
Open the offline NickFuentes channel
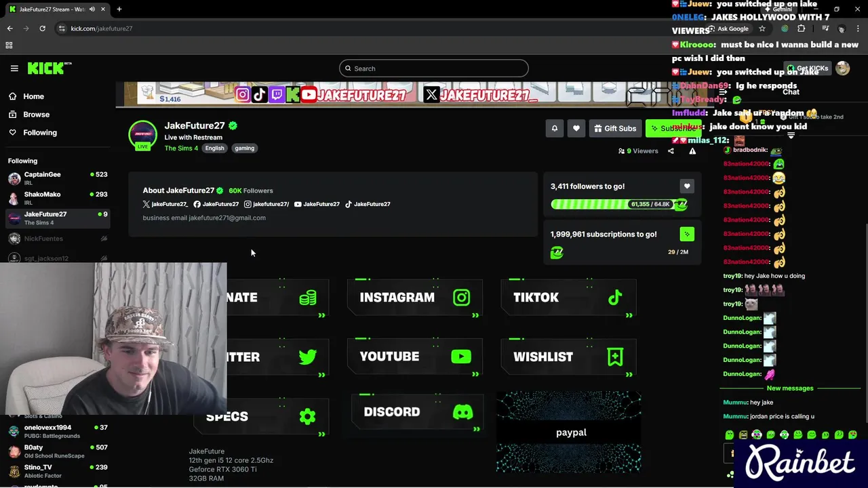(58, 239)
